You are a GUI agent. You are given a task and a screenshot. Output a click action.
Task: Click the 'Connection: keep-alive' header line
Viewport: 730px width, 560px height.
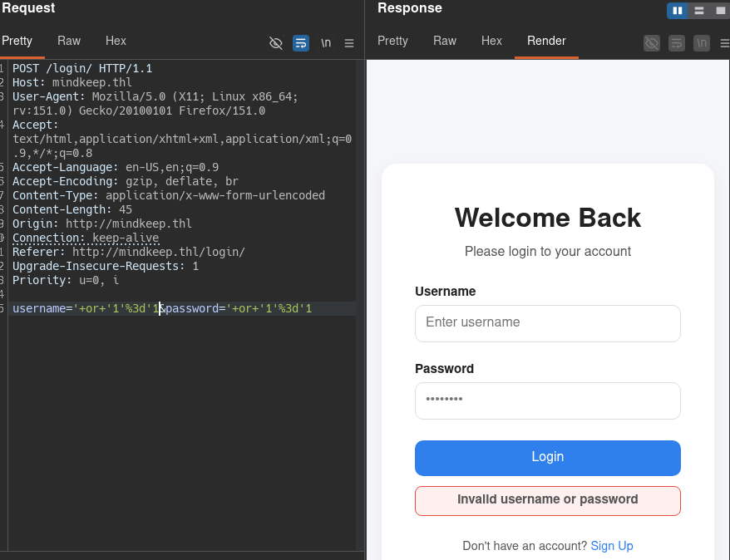coord(86,238)
